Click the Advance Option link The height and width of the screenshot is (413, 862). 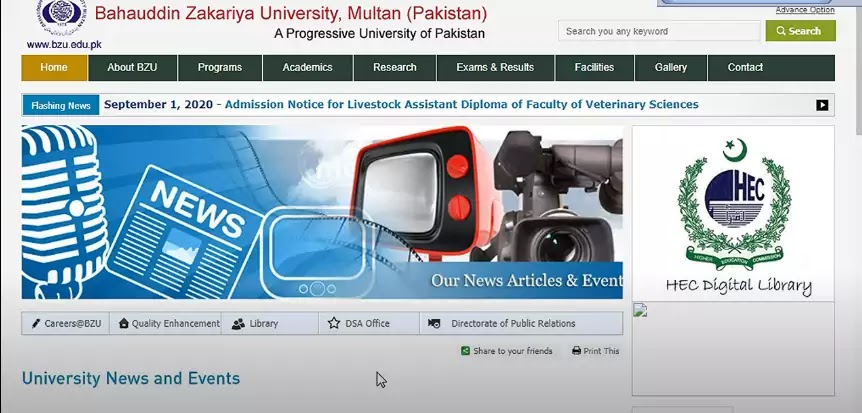805,10
